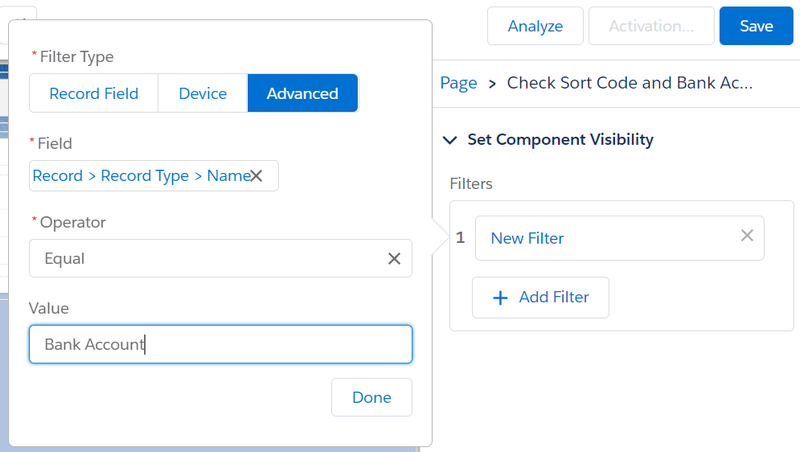Open the New Filter link

pos(527,238)
